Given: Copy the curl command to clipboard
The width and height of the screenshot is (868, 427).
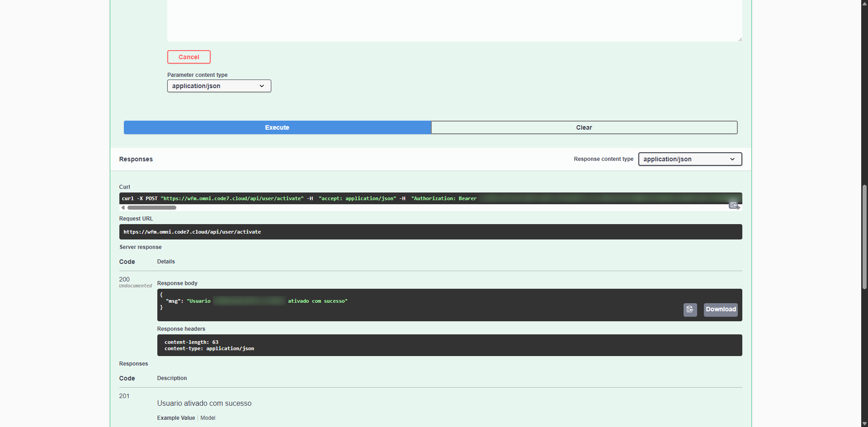Looking at the screenshot, I should click(x=733, y=205).
